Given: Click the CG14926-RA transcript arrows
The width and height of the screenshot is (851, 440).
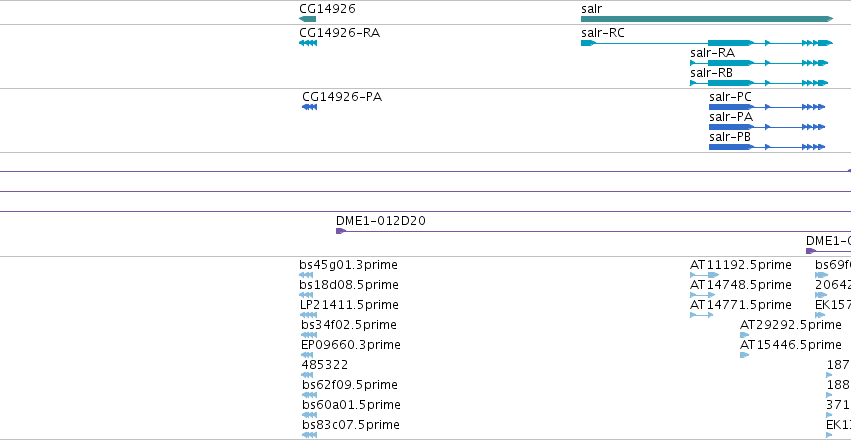Looking at the screenshot, I should point(308,43).
